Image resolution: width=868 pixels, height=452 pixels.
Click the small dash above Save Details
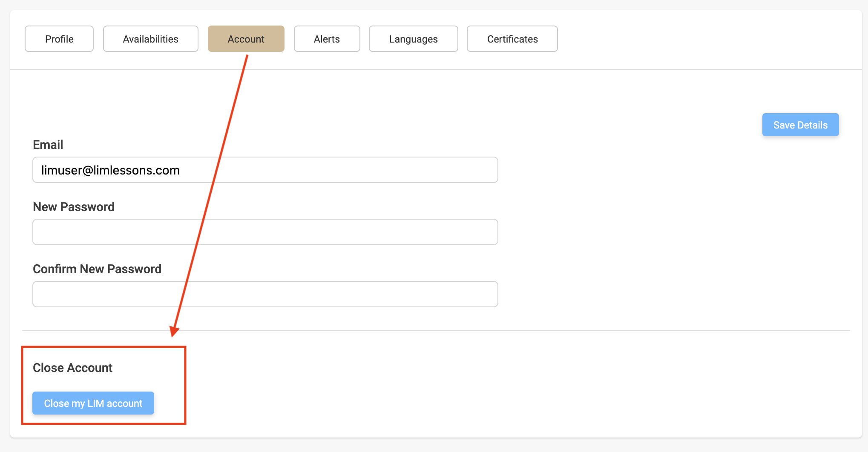[x=829, y=98]
